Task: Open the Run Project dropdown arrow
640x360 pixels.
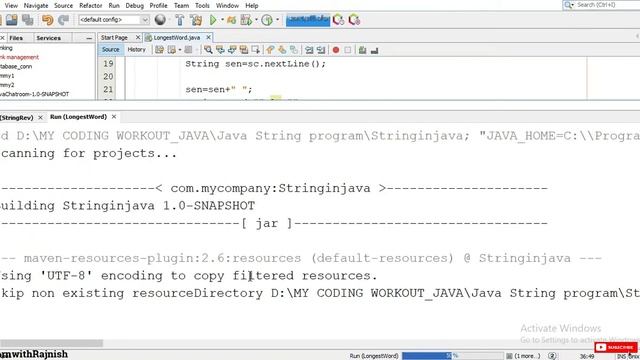Action: pyautogui.click(x=222, y=20)
